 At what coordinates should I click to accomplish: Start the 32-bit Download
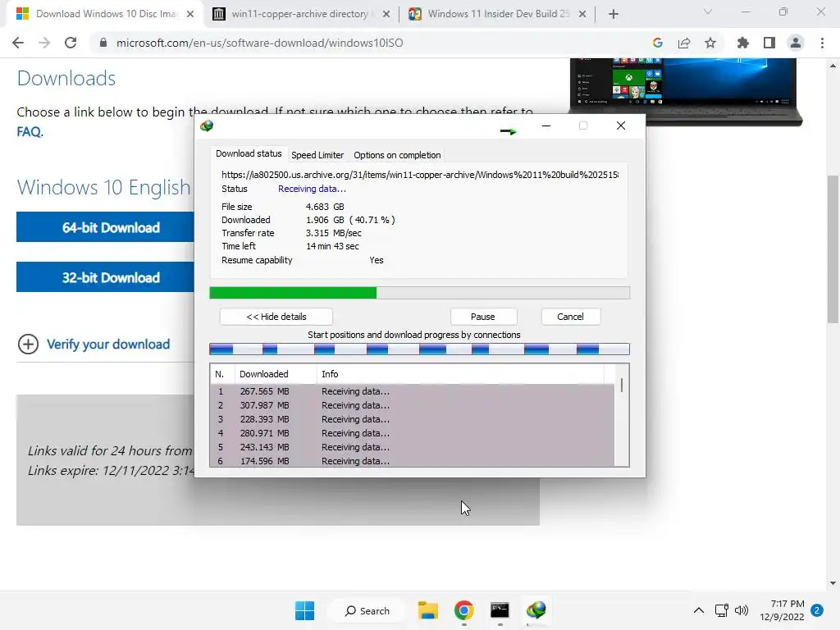106,277
